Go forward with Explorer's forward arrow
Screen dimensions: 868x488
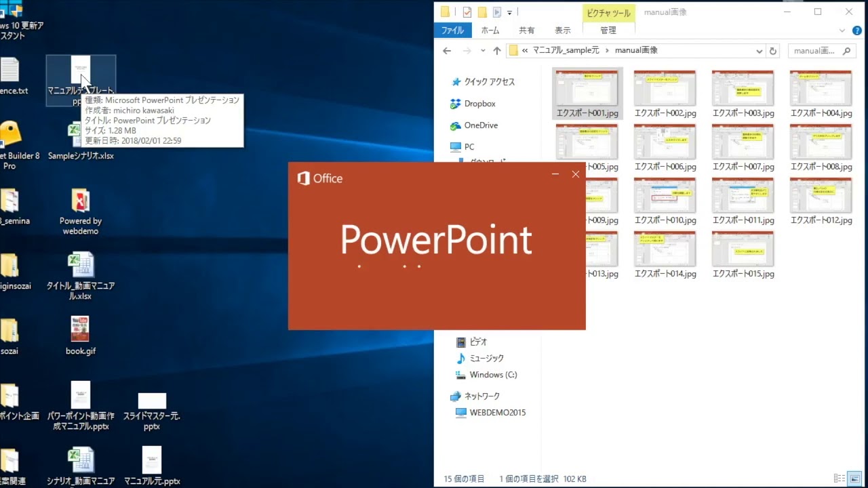click(467, 50)
